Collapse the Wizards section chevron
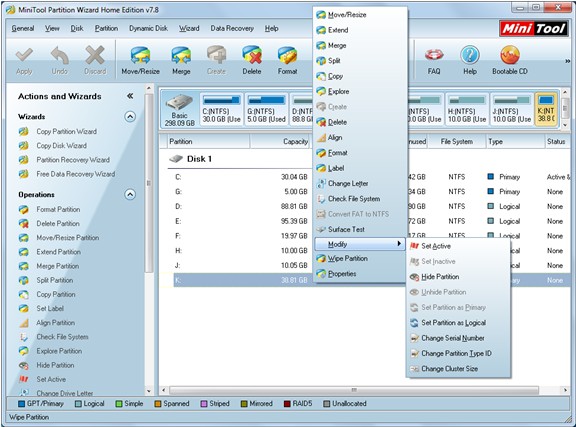The height and width of the screenshot is (427, 576). 130,117
